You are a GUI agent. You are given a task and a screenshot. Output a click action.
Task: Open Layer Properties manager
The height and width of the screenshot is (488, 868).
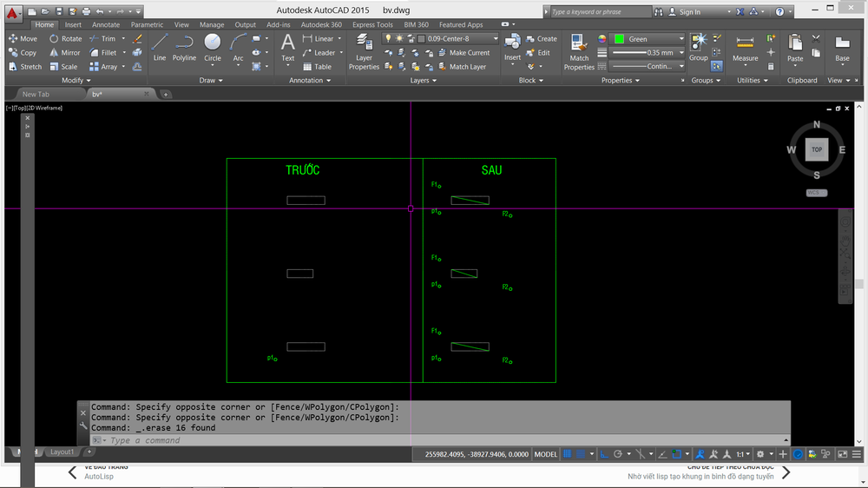[x=364, y=51]
